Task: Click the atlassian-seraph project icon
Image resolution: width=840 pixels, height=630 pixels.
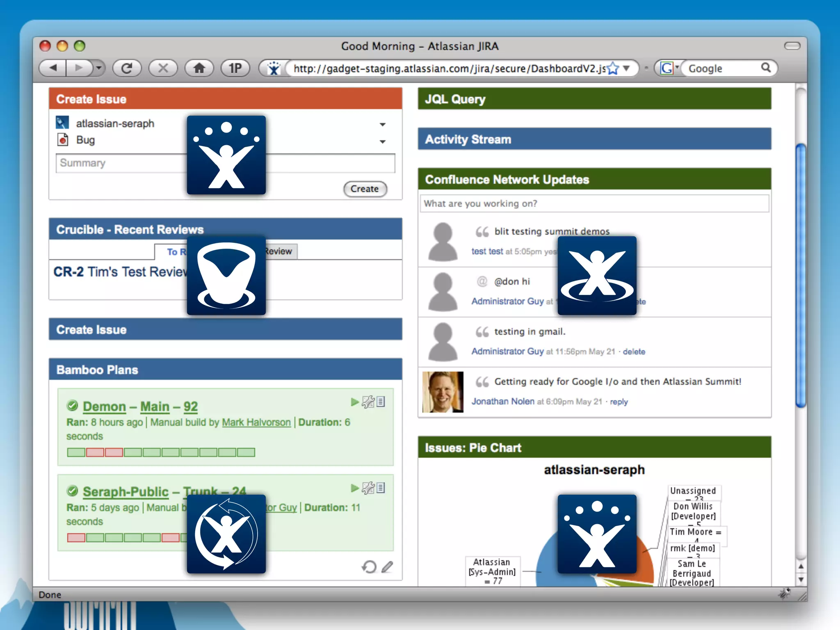Action: click(62, 123)
